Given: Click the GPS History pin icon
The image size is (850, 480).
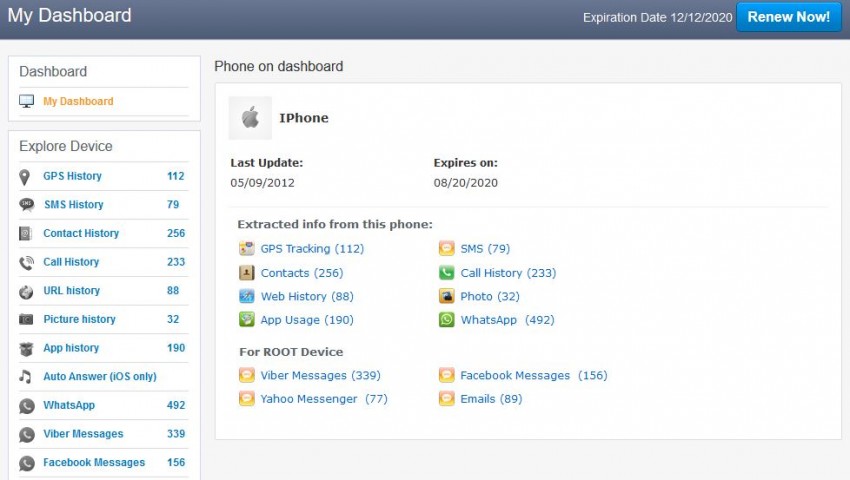Looking at the screenshot, I should [x=24, y=177].
